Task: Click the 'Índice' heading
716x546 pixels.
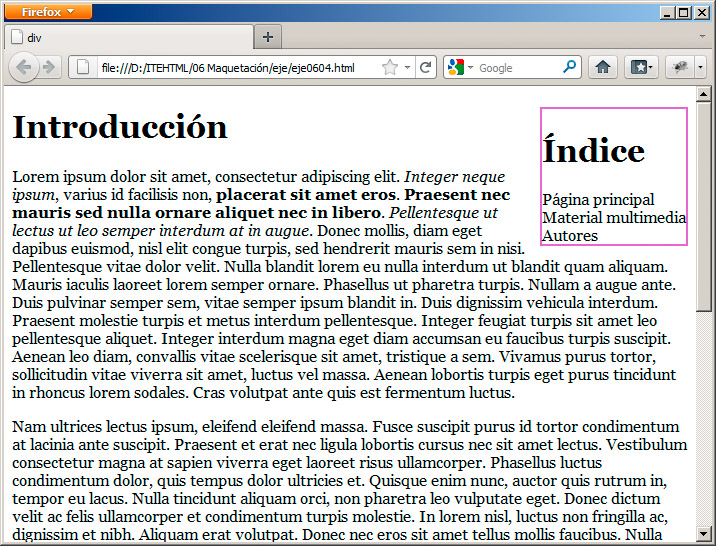Action: click(594, 150)
